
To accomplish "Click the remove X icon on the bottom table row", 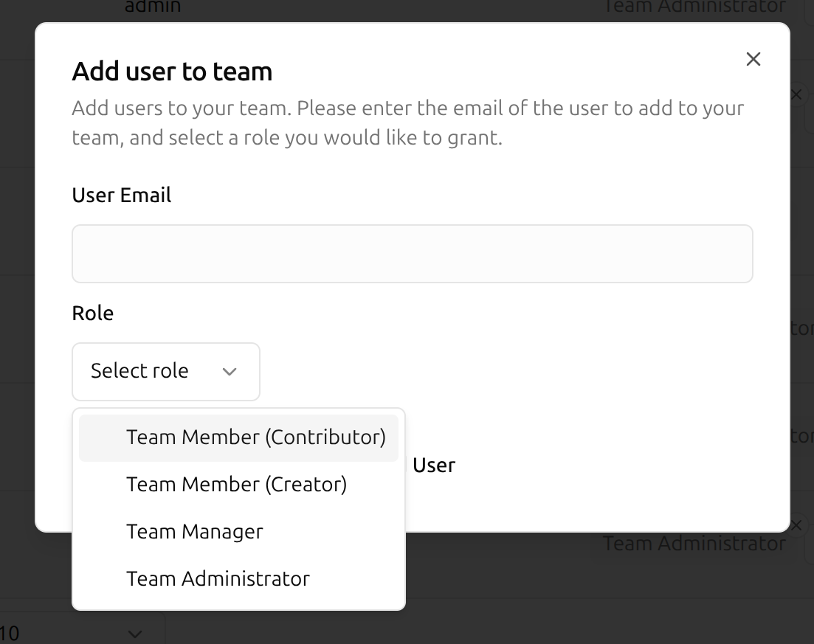I will [796, 525].
